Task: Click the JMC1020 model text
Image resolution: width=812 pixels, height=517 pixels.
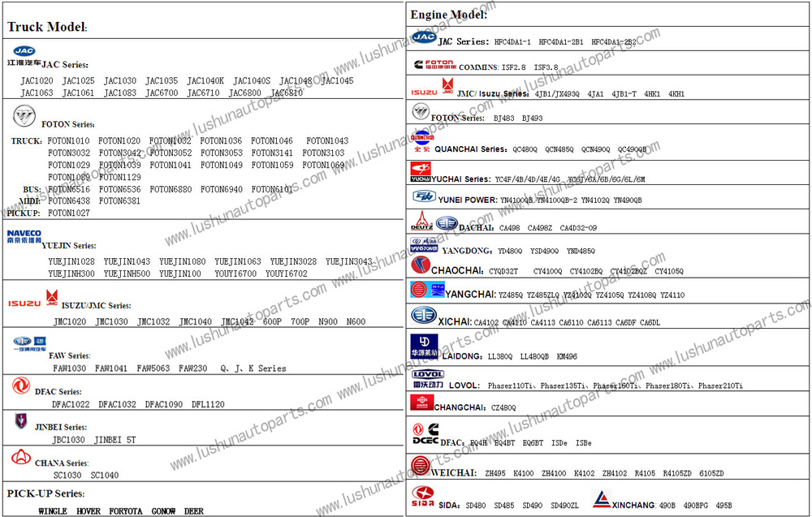Action: click(70, 321)
